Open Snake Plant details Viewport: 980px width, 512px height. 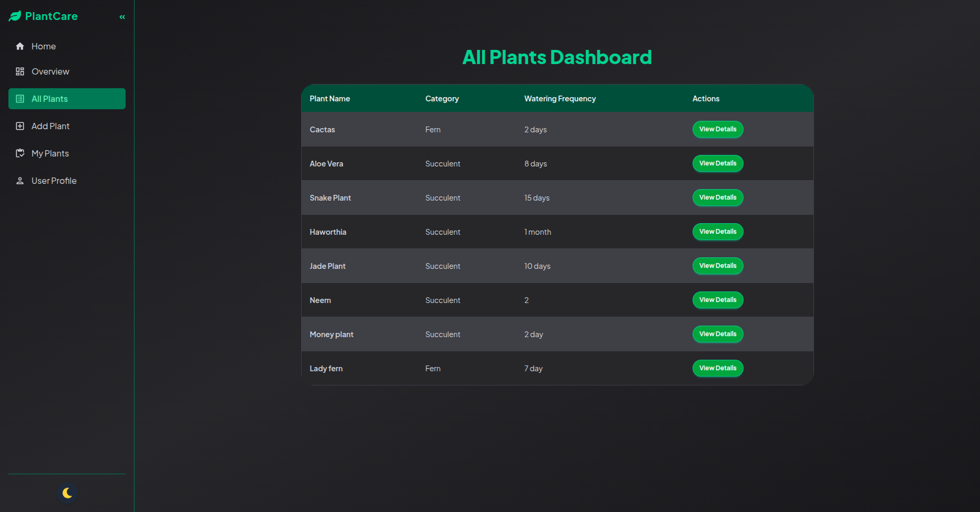pyautogui.click(x=718, y=197)
